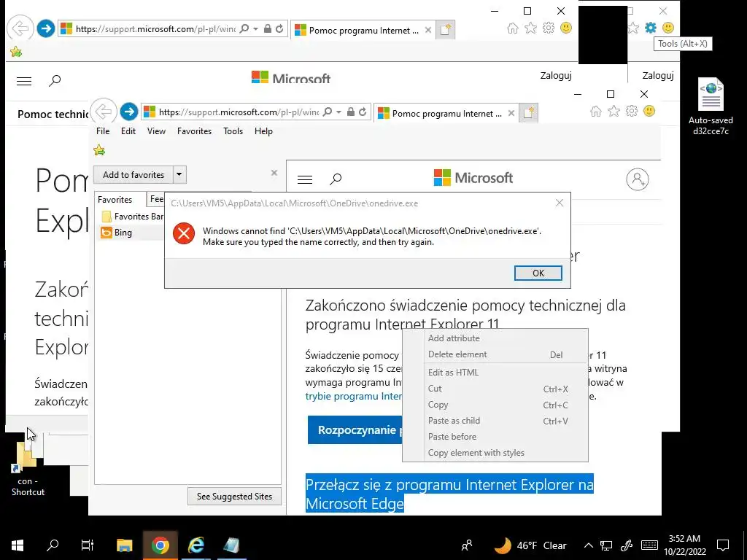This screenshot has height=560, width=747.
Task: Click See Suggested Sites button
Action: pyautogui.click(x=234, y=496)
